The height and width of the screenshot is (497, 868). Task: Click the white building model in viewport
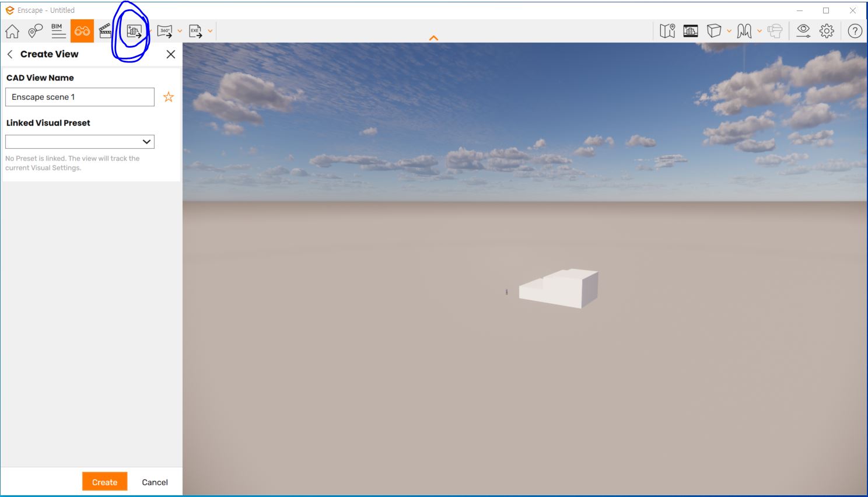pyautogui.click(x=559, y=288)
